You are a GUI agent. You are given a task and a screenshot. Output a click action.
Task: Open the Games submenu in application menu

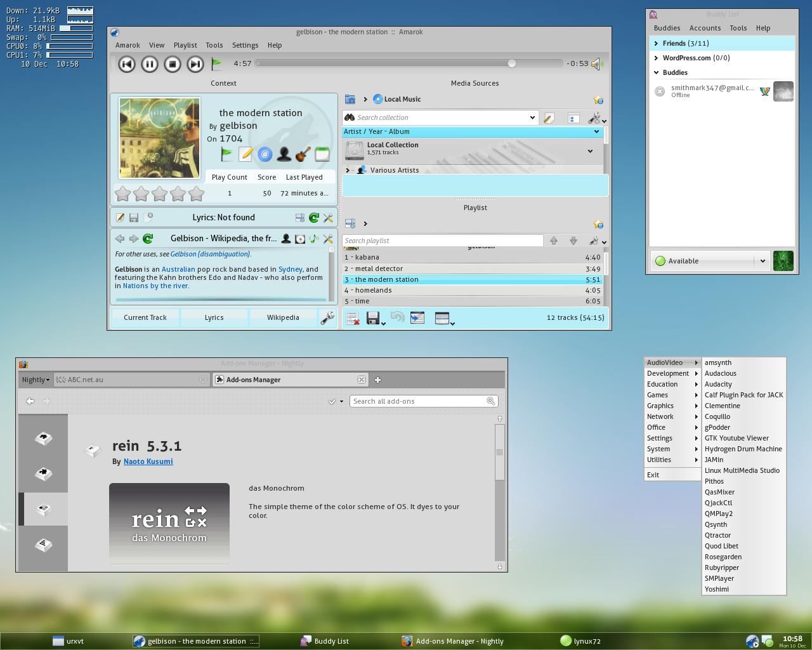click(672, 395)
